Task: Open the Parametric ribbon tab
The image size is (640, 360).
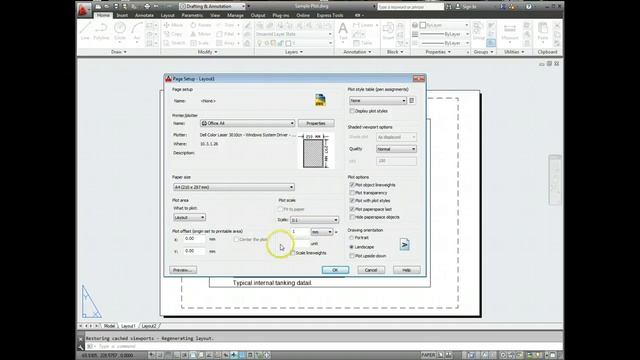Action: 192,15
